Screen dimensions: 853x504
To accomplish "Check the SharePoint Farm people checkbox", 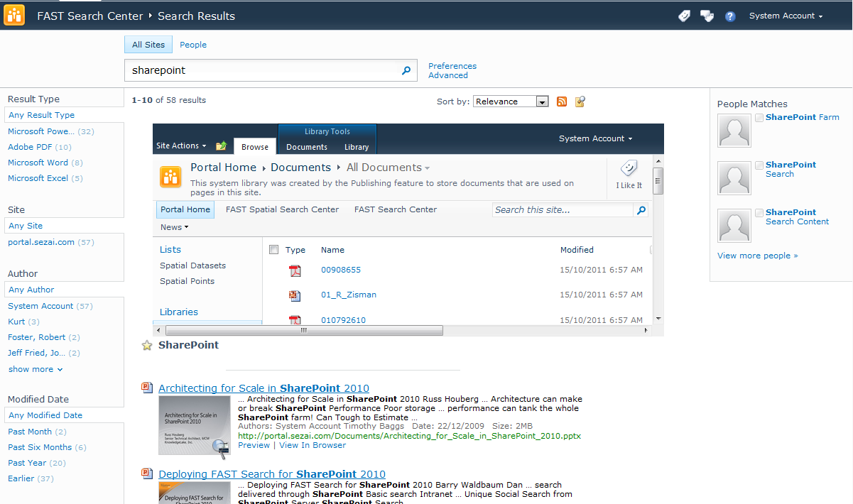I will click(x=759, y=118).
